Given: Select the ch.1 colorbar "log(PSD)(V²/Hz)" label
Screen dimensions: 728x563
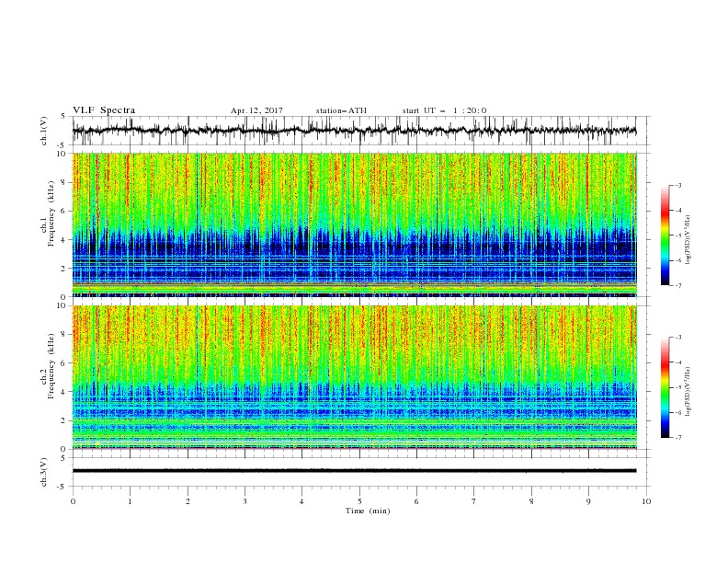Looking at the screenshot, I should point(688,240).
